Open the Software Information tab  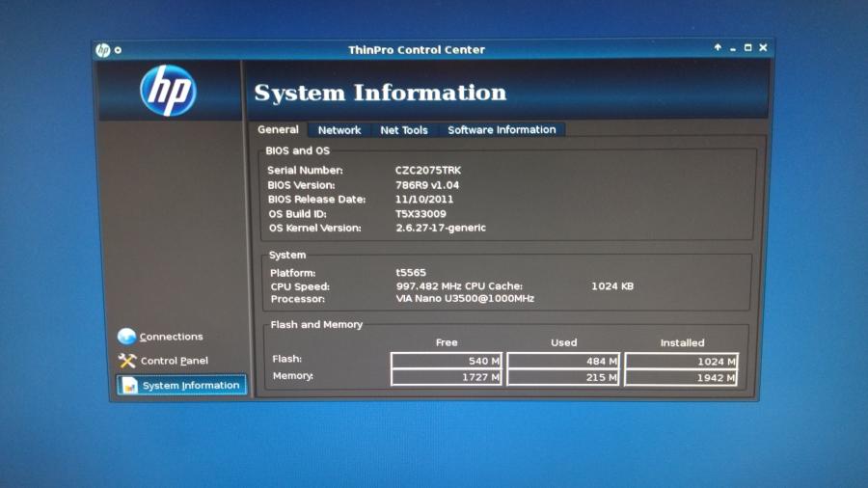(502, 129)
